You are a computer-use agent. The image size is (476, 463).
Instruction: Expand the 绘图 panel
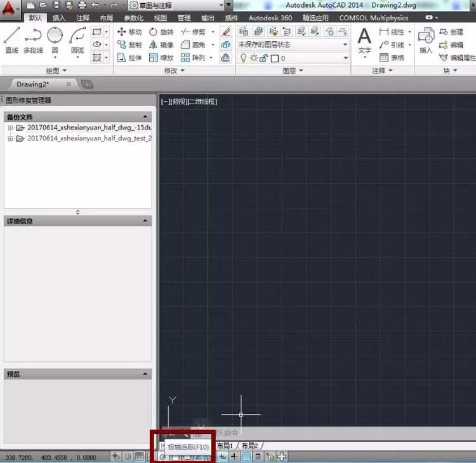pos(56,70)
